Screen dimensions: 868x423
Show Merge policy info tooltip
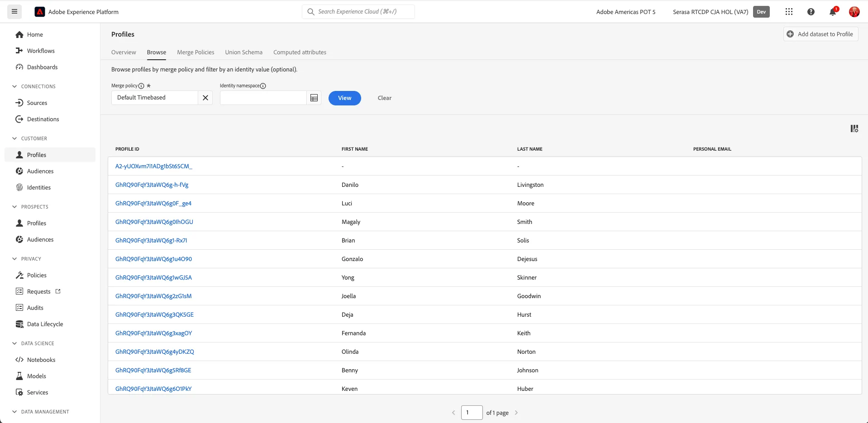pyautogui.click(x=141, y=86)
